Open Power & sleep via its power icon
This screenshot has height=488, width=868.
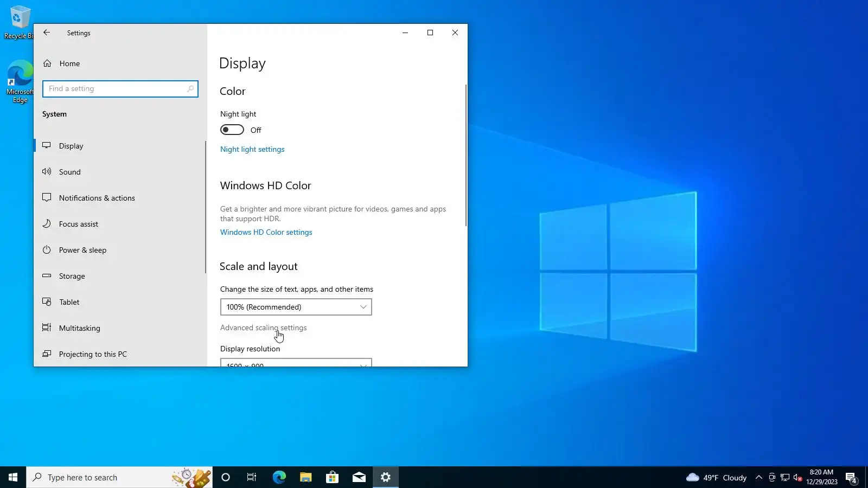coord(47,250)
